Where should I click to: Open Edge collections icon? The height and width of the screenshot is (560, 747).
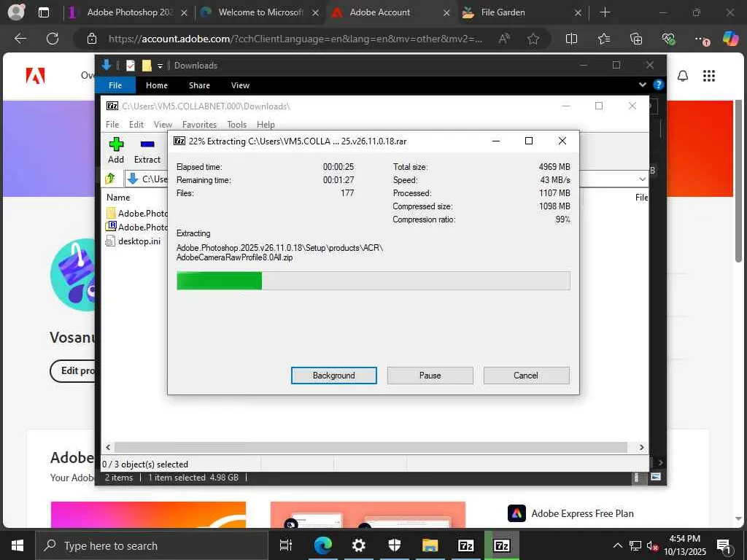pos(636,39)
